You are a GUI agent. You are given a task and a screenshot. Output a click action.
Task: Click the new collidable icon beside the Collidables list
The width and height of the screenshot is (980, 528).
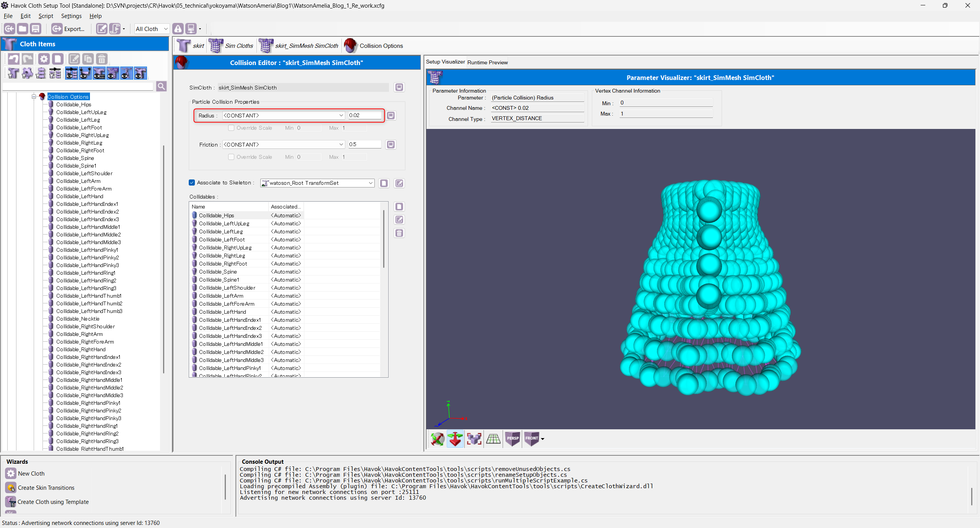click(399, 207)
